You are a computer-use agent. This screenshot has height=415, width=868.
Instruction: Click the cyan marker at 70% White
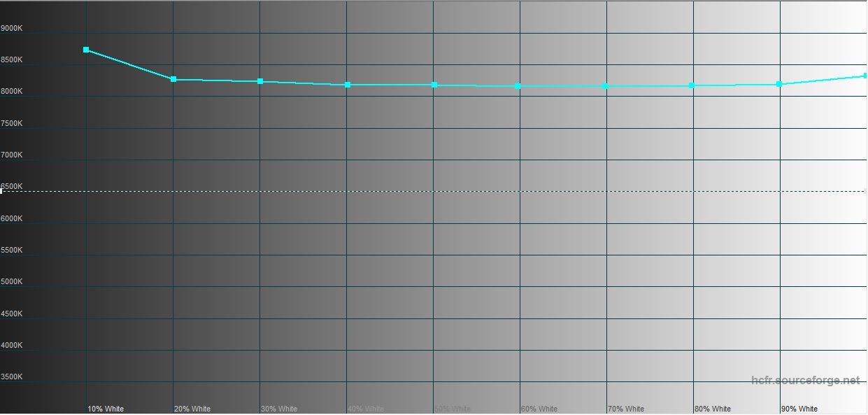(605, 86)
